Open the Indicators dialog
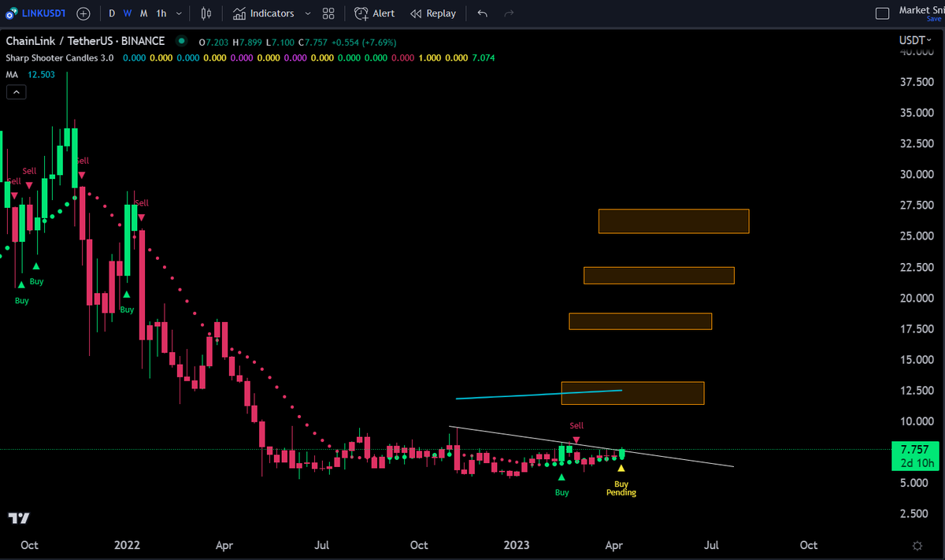This screenshot has height=560, width=945. click(x=264, y=13)
